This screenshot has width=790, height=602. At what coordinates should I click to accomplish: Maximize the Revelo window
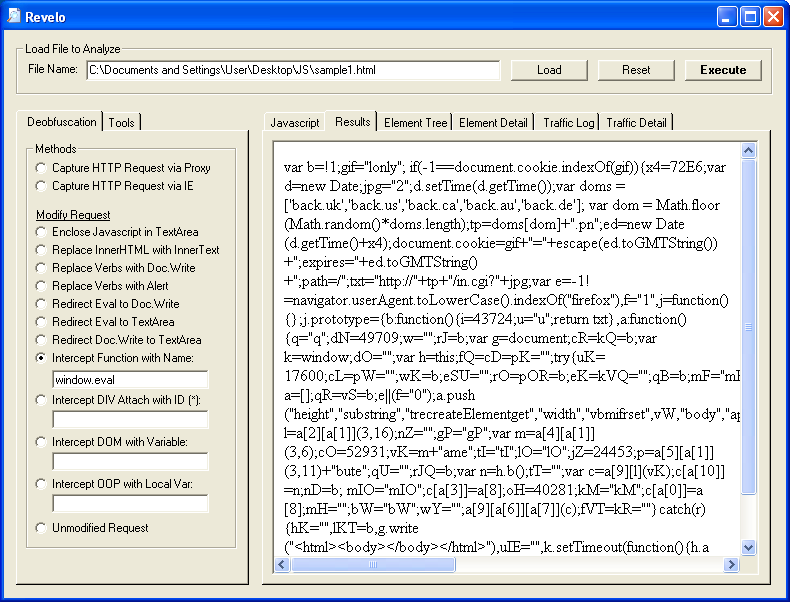pyautogui.click(x=749, y=16)
